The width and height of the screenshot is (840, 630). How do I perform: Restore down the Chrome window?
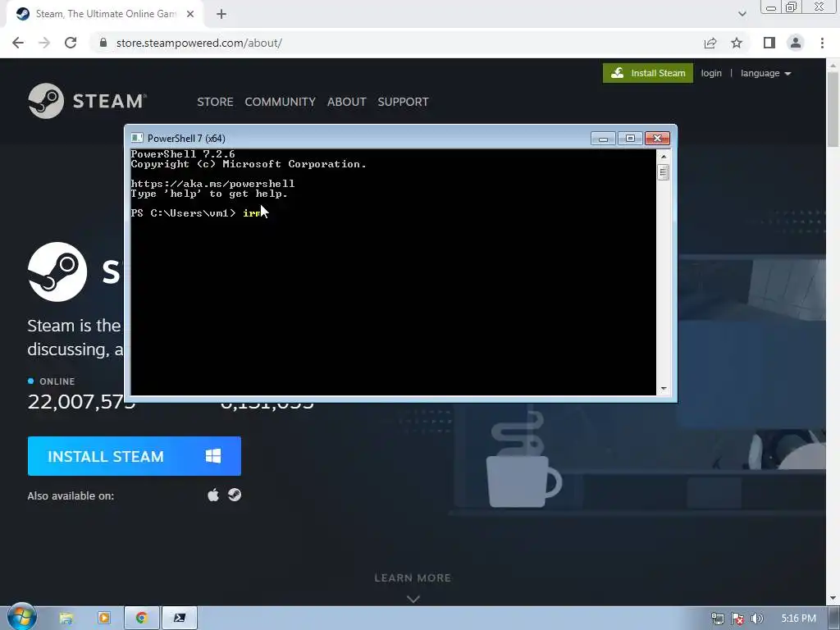[x=792, y=7]
